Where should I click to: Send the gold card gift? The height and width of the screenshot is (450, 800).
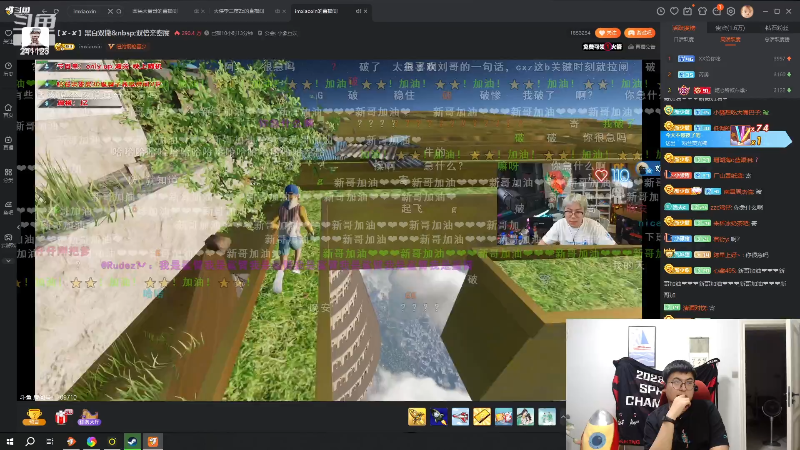coord(482,417)
